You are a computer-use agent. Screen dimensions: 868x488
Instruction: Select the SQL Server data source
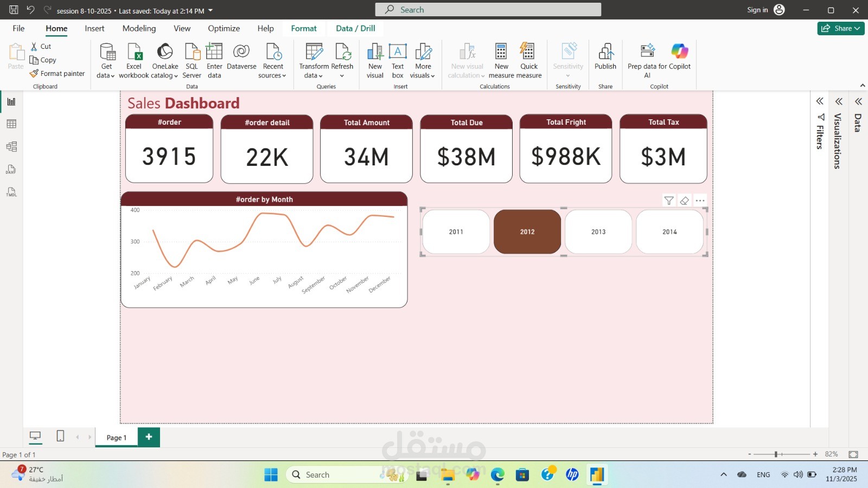pos(192,60)
